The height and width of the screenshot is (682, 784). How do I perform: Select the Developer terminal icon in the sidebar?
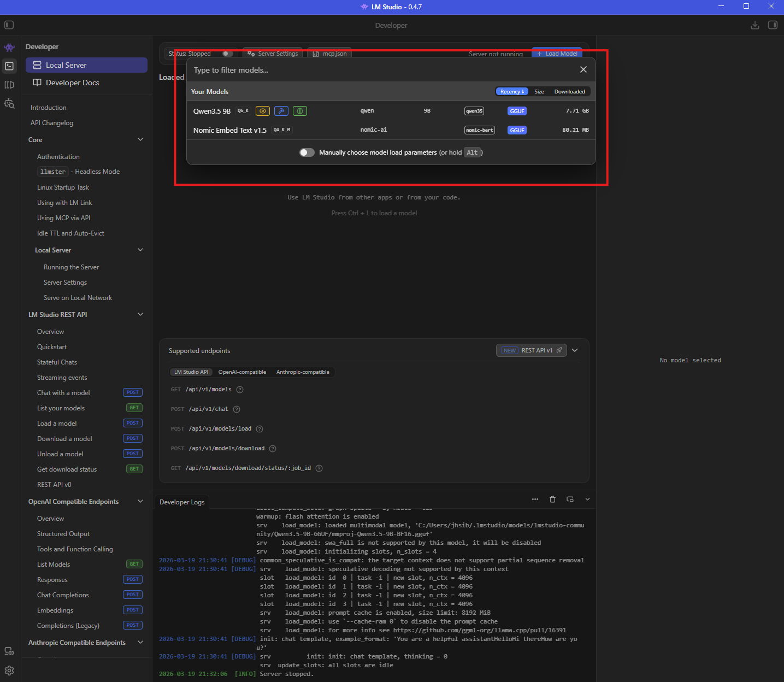[x=9, y=66]
